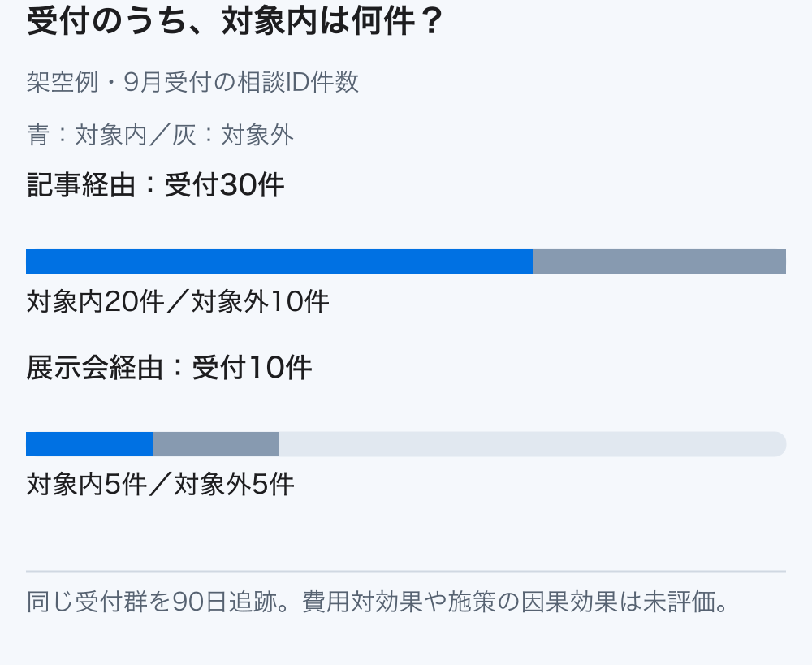Select the 記事経由：受付30件 heading
The height and width of the screenshot is (665, 812).
point(155,185)
